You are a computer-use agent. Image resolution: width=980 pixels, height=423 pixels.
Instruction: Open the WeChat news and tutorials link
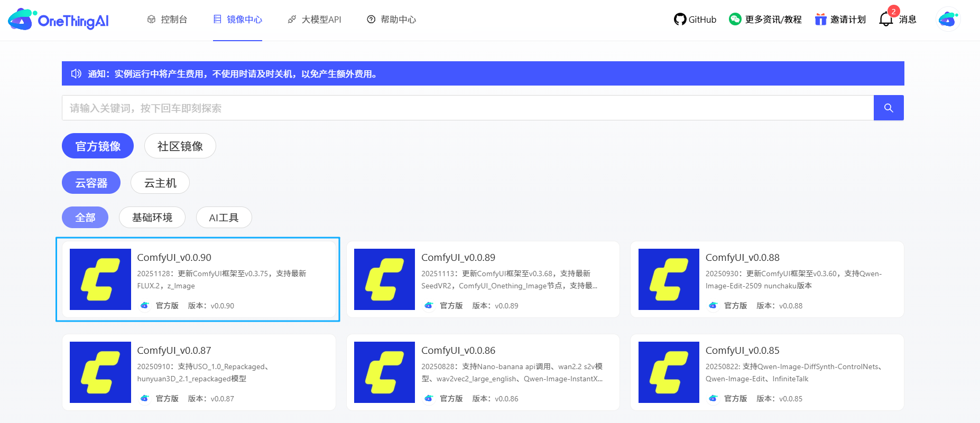tap(765, 20)
